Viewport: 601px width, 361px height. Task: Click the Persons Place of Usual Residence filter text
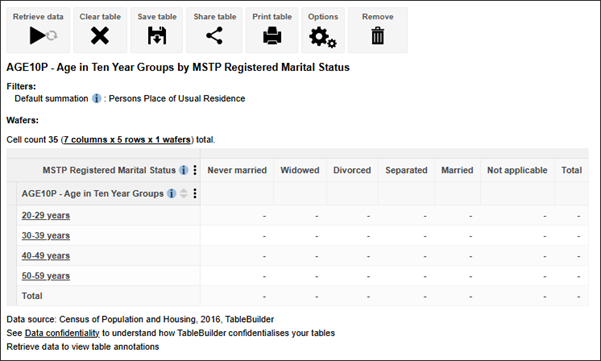click(177, 98)
